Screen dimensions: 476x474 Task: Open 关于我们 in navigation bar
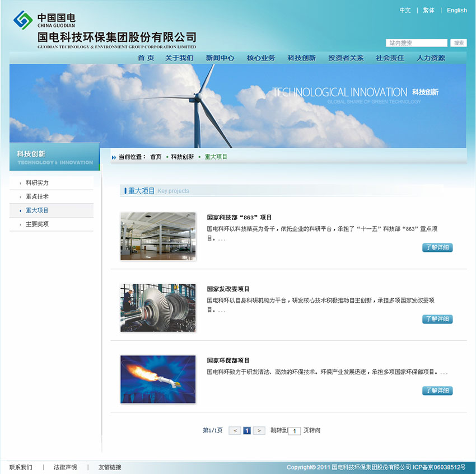(x=179, y=58)
